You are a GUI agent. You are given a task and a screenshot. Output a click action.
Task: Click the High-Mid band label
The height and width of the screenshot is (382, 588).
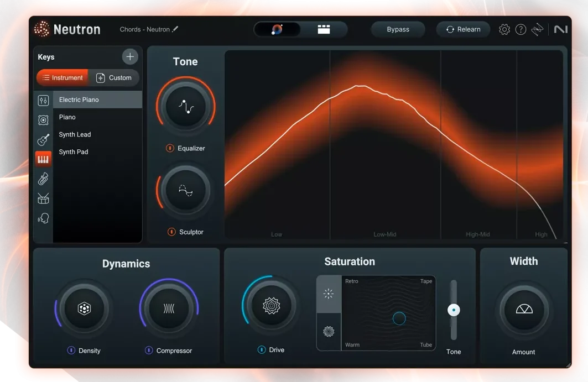(x=478, y=234)
